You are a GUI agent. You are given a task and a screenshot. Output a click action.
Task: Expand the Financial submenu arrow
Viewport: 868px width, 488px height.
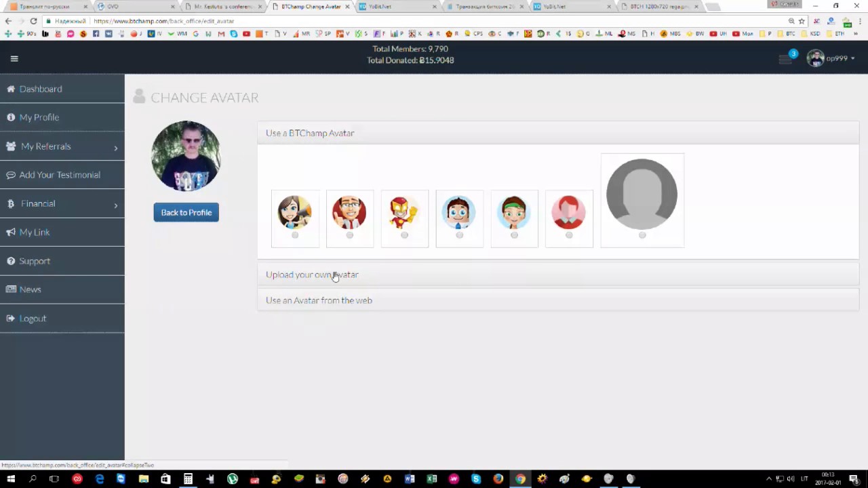coord(116,205)
